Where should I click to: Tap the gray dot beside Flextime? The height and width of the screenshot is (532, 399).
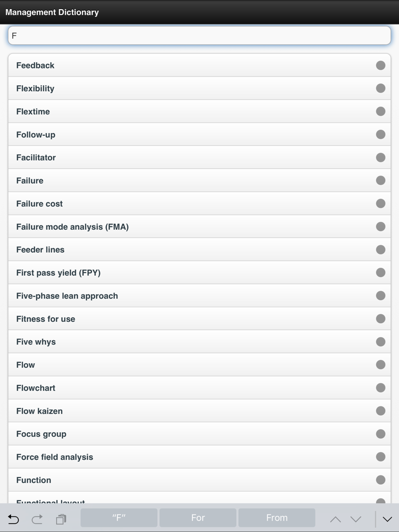[381, 111]
